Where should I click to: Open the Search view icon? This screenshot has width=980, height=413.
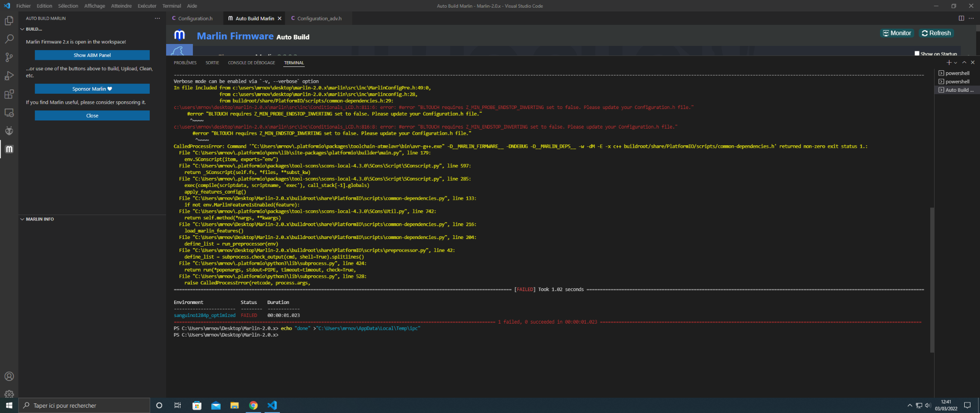click(9, 39)
